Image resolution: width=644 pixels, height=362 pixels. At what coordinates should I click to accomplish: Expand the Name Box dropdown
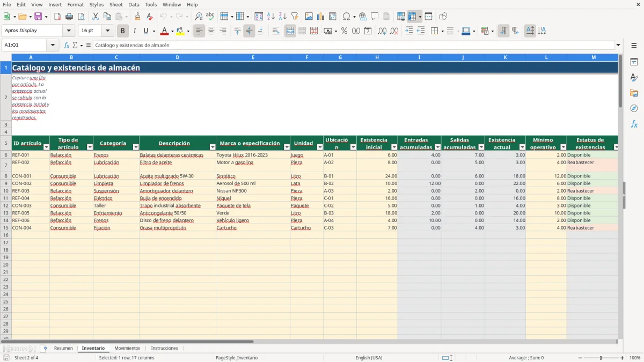point(52,46)
